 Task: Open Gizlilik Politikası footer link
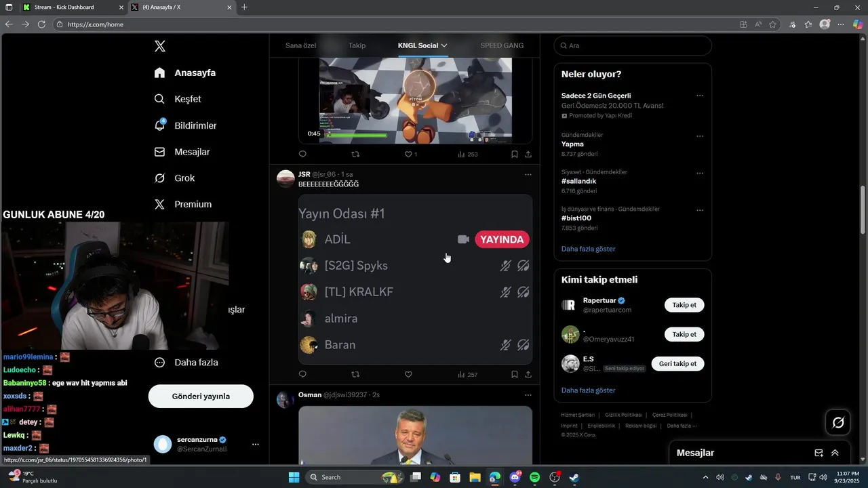pos(623,415)
